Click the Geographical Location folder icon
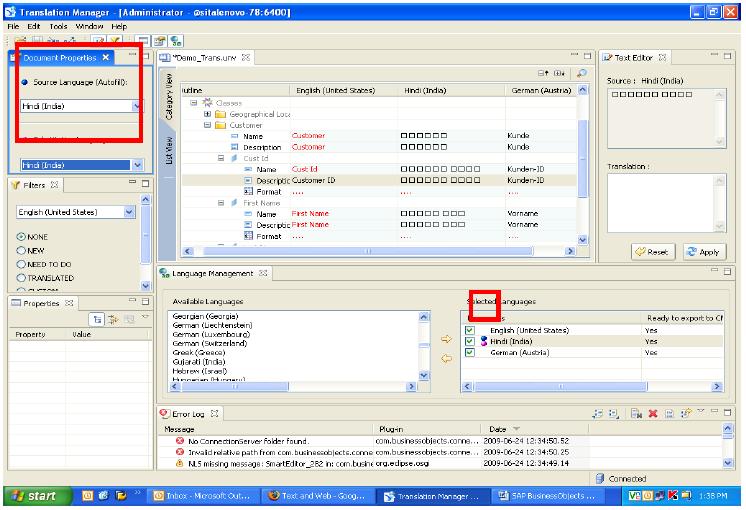Viewport: 746px width, 510px height. pos(220,114)
